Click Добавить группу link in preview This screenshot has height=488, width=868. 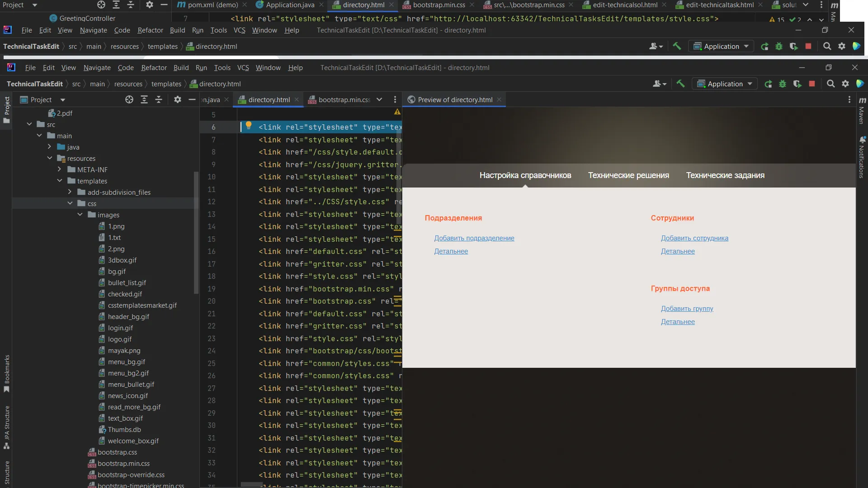click(x=687, y=309)
